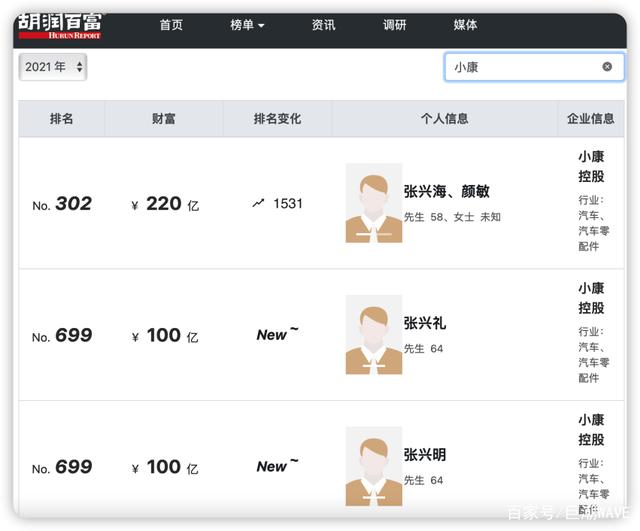The image size is (640, 531).
Task: Click 小康控股 in the 张兴明 row
Action: [x=591, y=430]
